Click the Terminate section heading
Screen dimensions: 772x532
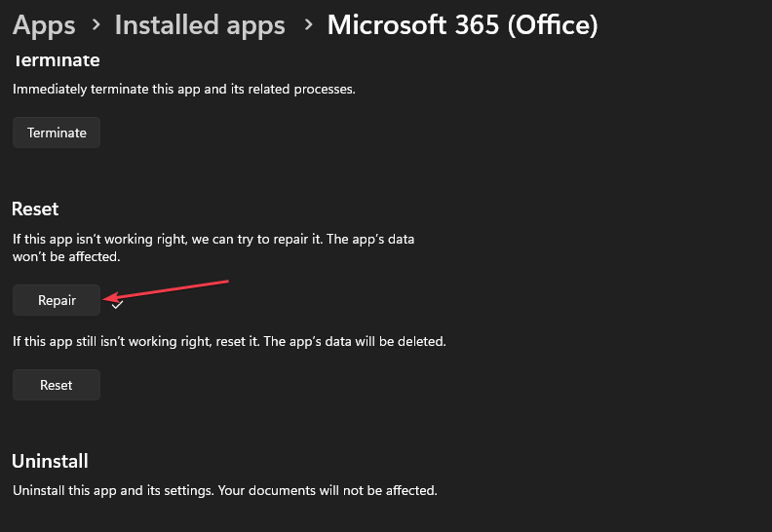tap(57, 61)
